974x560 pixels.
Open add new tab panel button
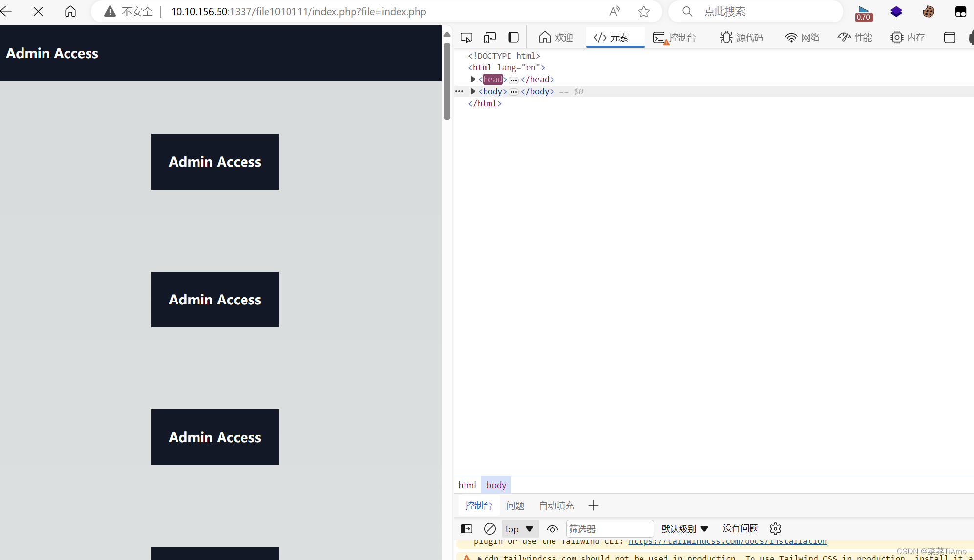[x=594, y=505]
